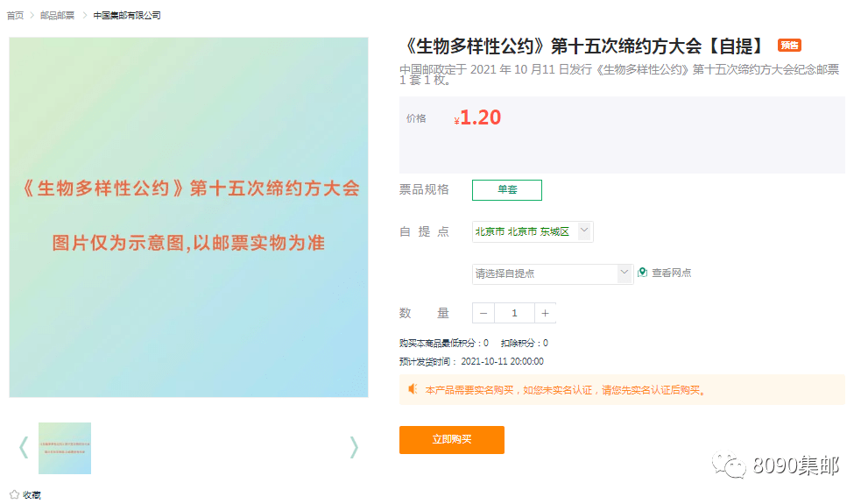Click the large product preview image

[188, 217]
